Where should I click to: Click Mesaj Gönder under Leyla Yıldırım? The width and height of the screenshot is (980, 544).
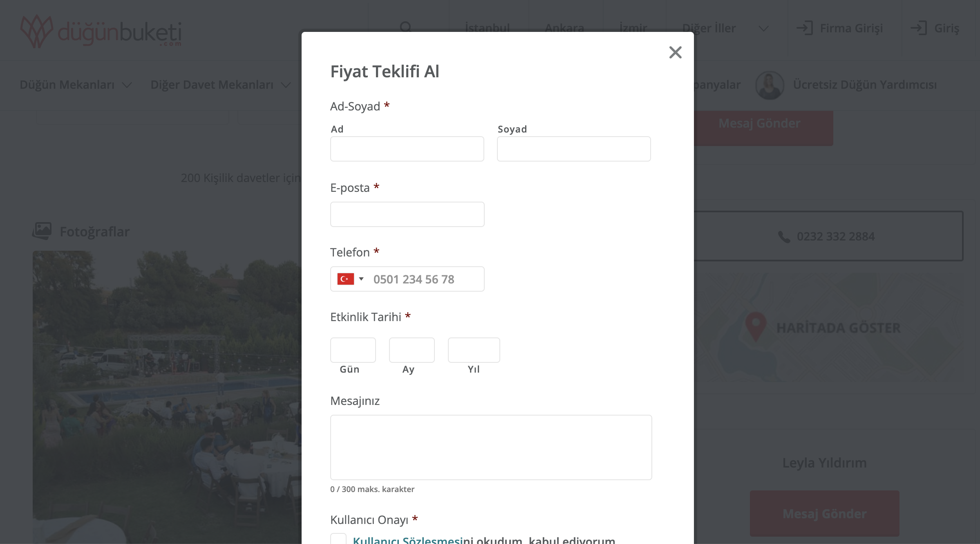(824, 514)
